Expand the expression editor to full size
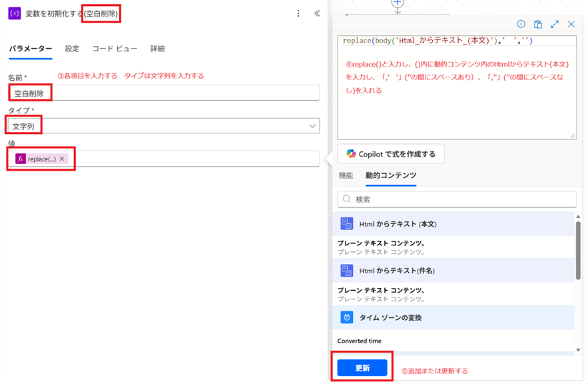Viewport: 588px width, 384px height. pos(555,24)
